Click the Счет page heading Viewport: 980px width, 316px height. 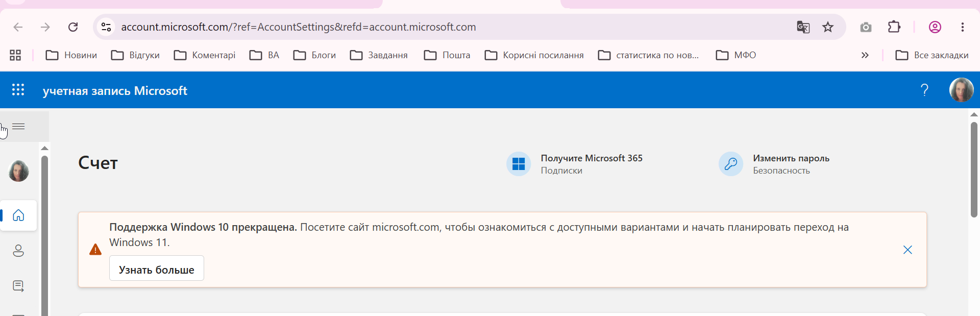[98, 163]
